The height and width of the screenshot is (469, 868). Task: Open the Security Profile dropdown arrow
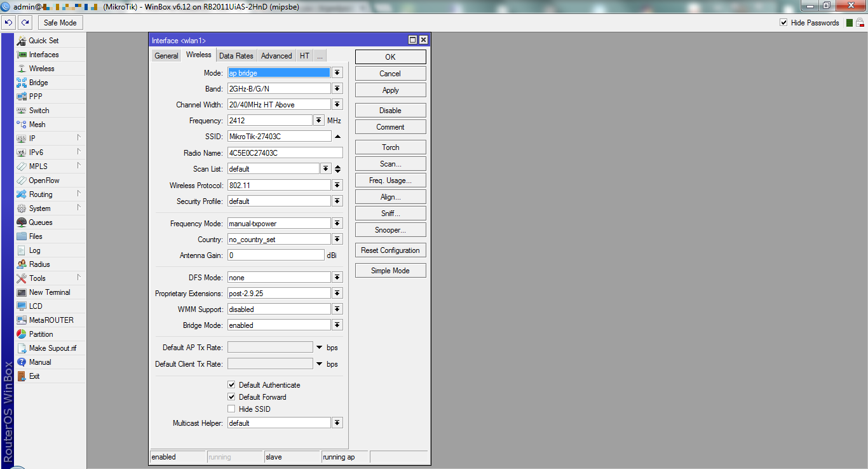[337, 201]
